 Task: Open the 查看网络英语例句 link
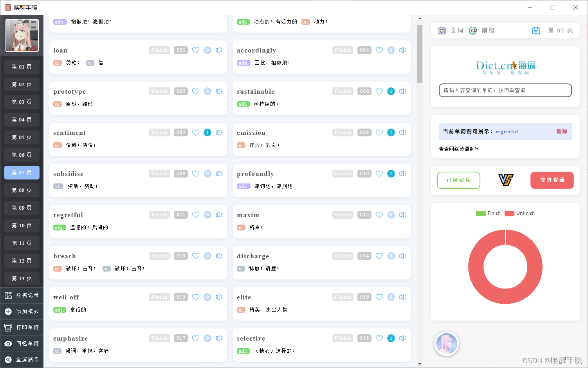459,149
